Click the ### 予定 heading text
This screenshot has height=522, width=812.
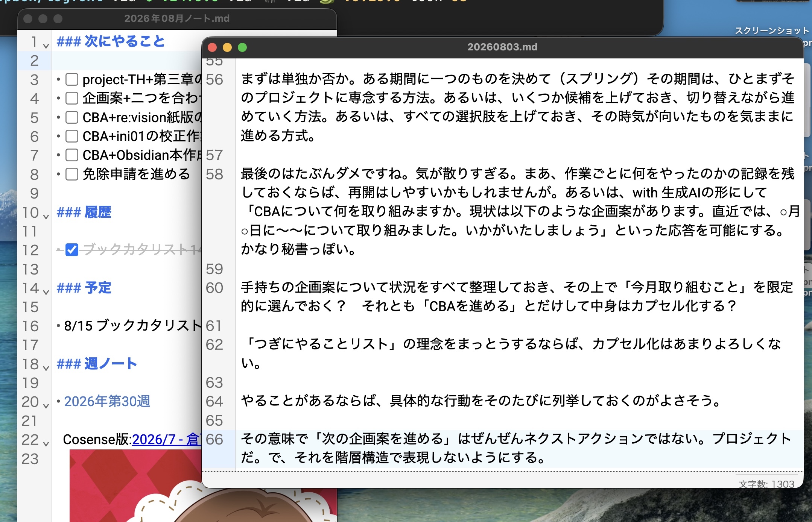coord(84,288)
